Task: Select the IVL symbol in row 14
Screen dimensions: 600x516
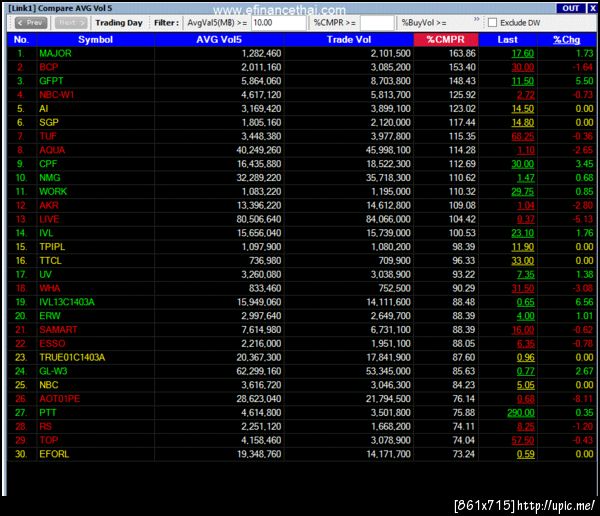Action: point(46,233)
